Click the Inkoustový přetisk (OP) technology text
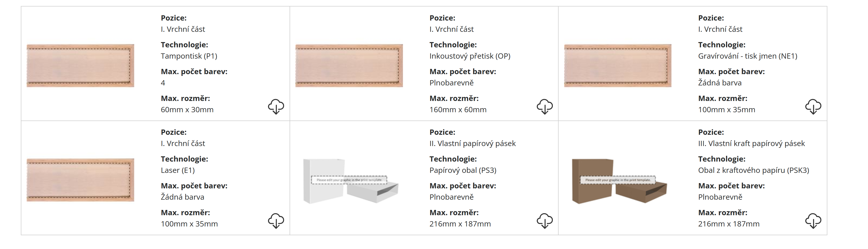Image resolution: width=868 pixels, height=249 pixels. pos(470,56)
